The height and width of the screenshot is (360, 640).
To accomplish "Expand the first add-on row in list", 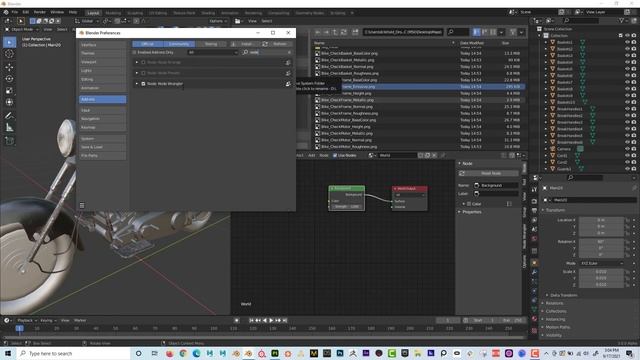I will click(x=137, y=62).
